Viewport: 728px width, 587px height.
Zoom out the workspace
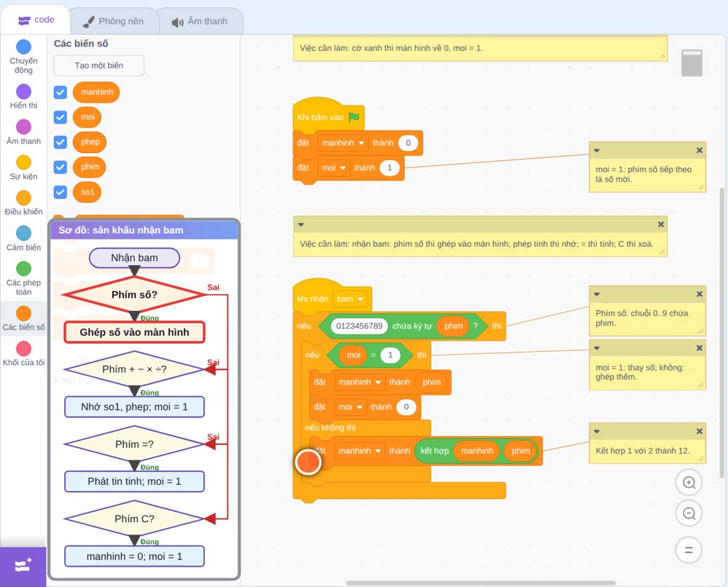pos(689,513)
